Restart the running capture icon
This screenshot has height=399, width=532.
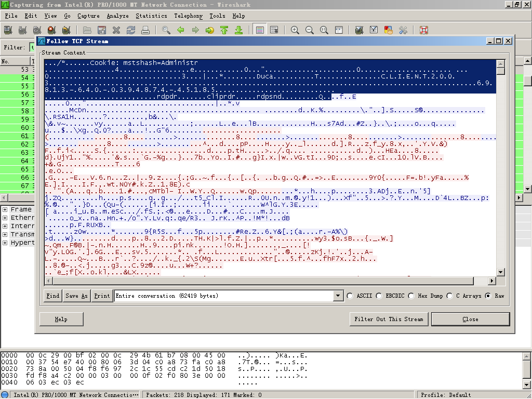coord(66,30)
